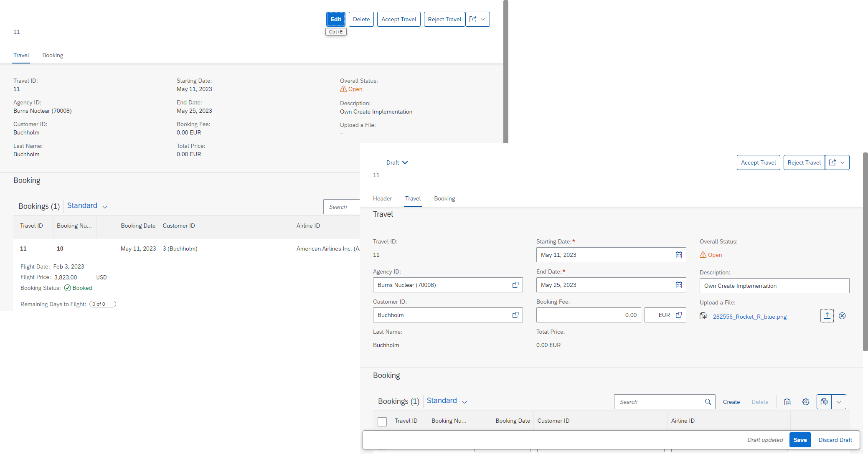Click Discard Draft
868x454 pixels.
(835, 440)
